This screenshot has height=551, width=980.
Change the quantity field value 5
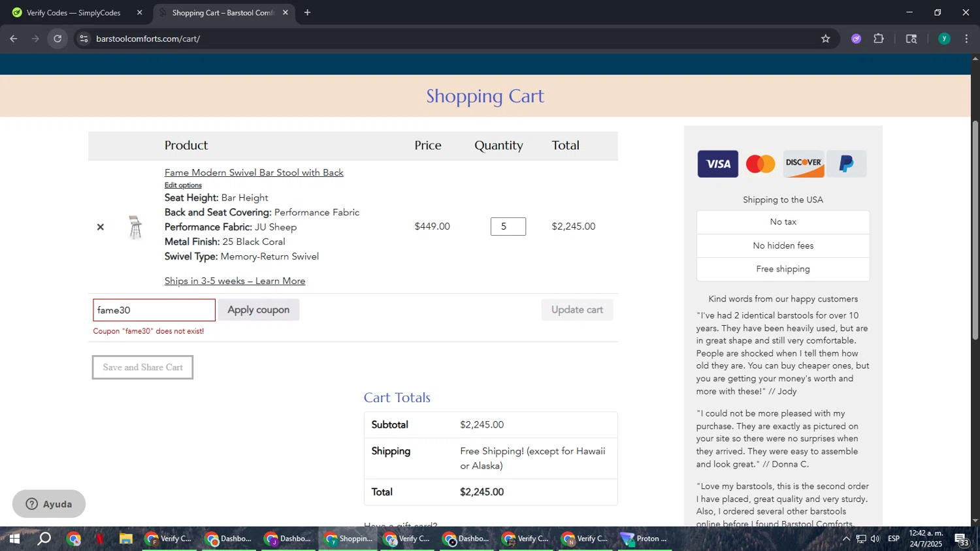[x=508, y=227]
